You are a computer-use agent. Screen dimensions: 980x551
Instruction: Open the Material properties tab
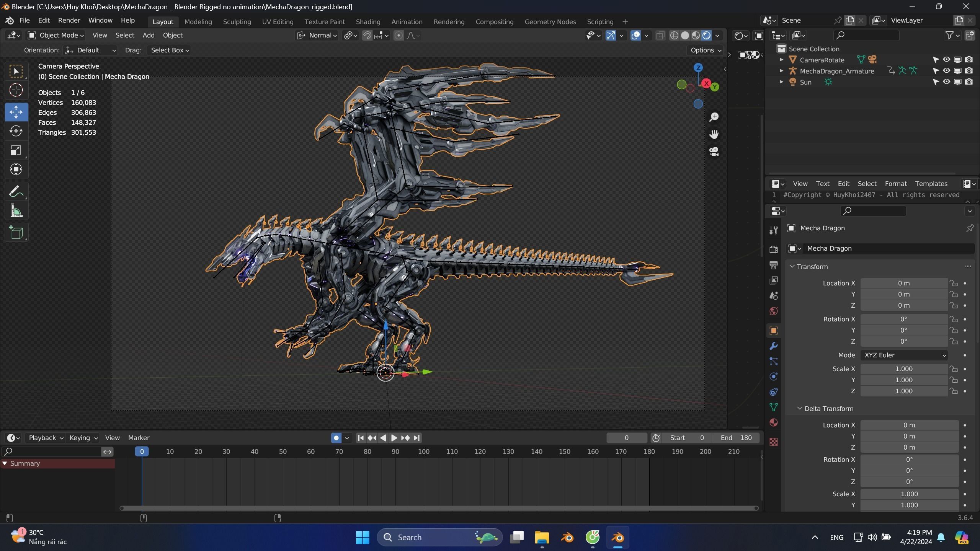[774, 422]
